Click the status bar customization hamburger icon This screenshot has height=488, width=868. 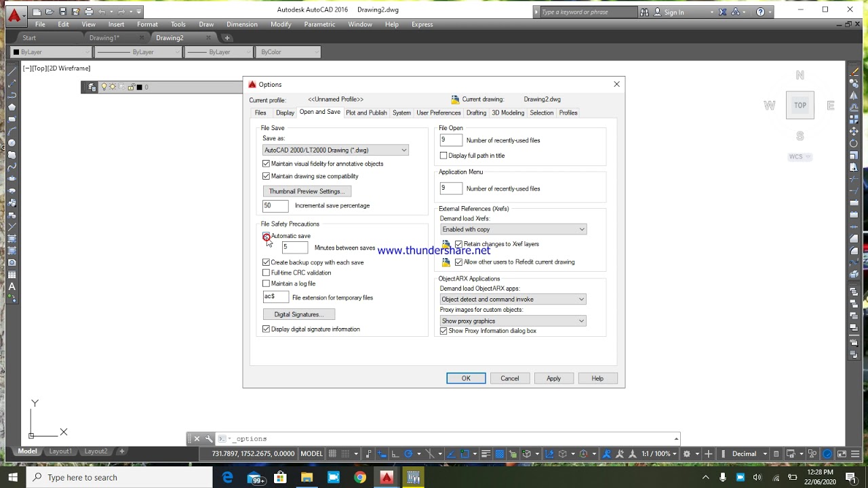coord(856,453)
